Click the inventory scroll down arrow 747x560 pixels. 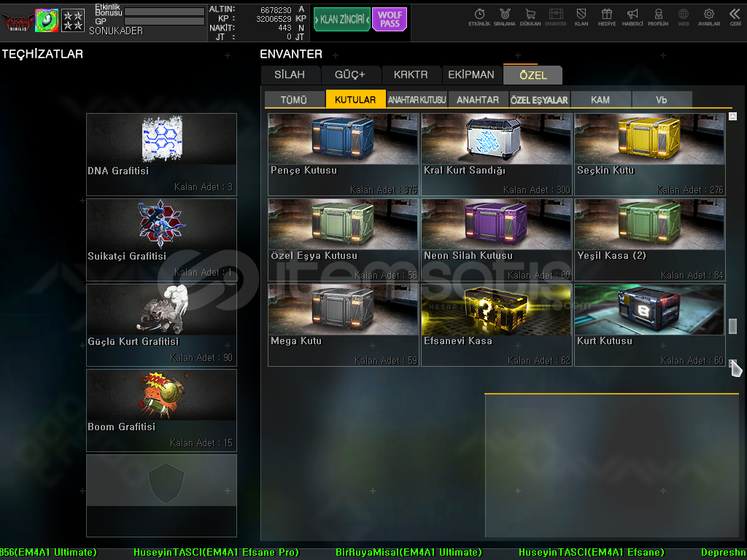732,363
